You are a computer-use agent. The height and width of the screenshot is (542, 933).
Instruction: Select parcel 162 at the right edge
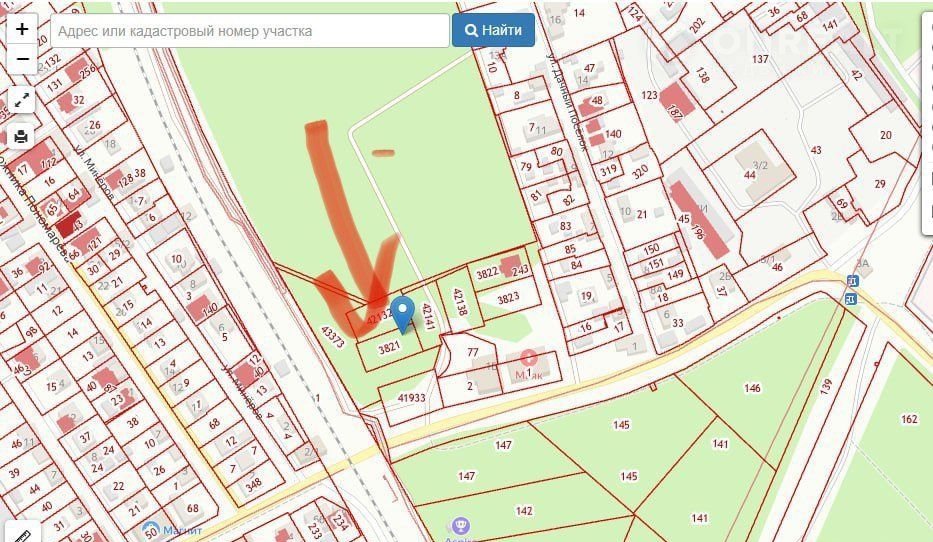[909, 419]
